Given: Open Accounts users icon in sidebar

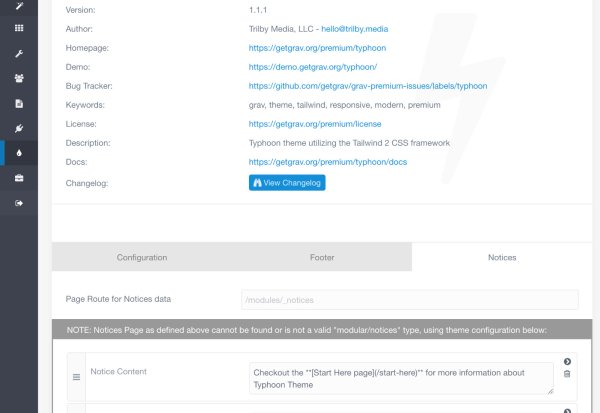Looking at the screenshot, I should click(19, 78).
